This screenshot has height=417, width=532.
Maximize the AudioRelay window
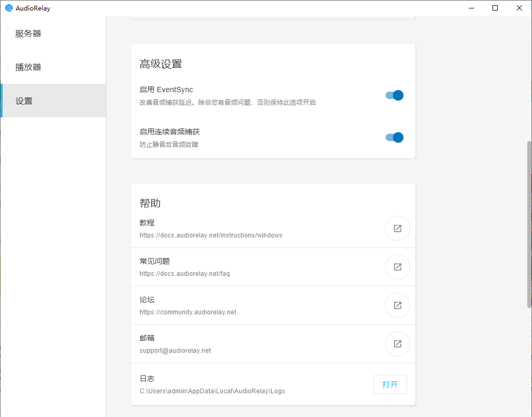pyautogui.click(x=495, y=8)
